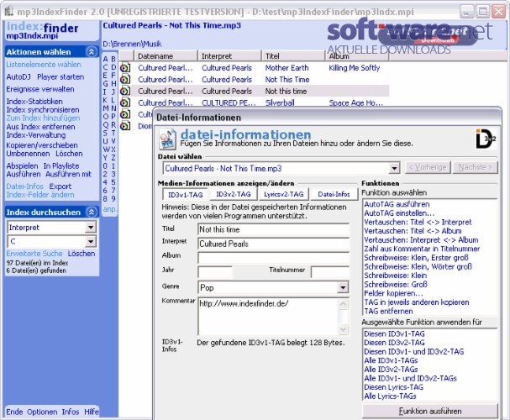
Task: Open the Datei wählen file dropdown
Action: click(394, 168)
